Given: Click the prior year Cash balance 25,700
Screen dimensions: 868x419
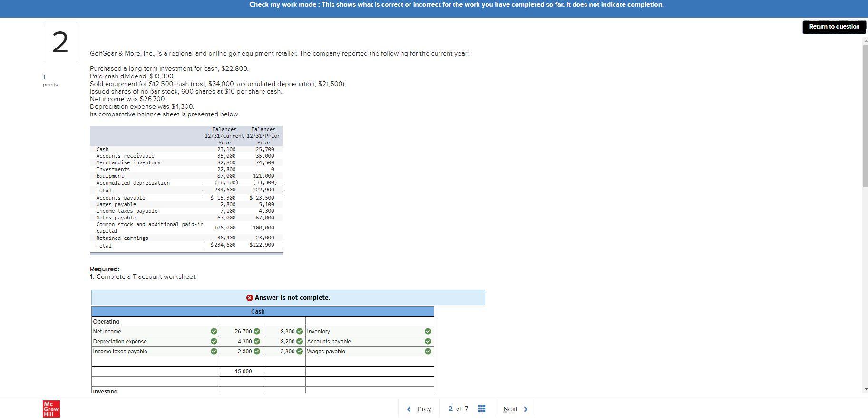Looking at the screenshot, I should pos(265,150).
